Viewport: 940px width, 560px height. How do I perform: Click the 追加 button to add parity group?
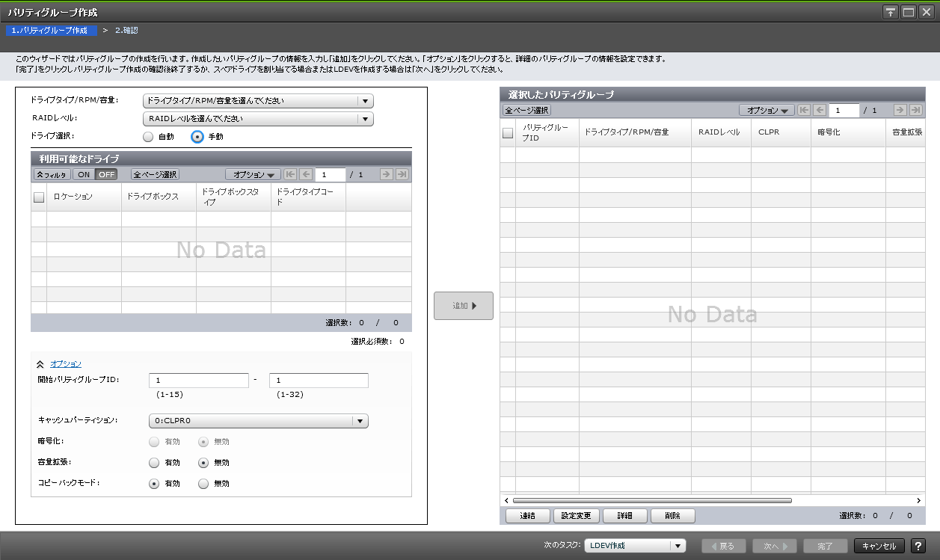[x=463, y=305]
